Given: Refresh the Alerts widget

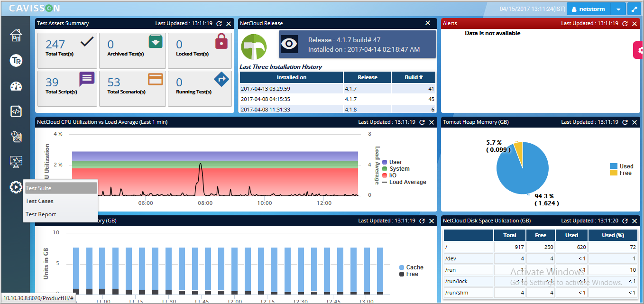Looking at the screenshot, I should click(625, 23).
